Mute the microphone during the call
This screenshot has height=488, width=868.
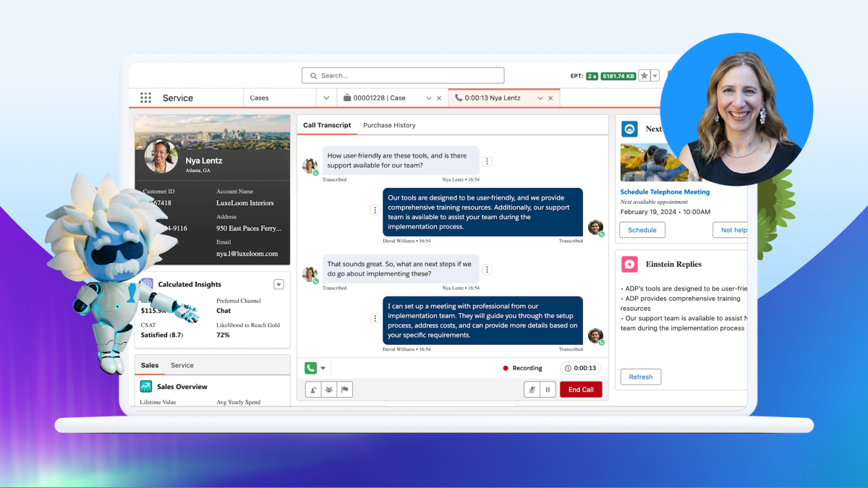(531, 389)
